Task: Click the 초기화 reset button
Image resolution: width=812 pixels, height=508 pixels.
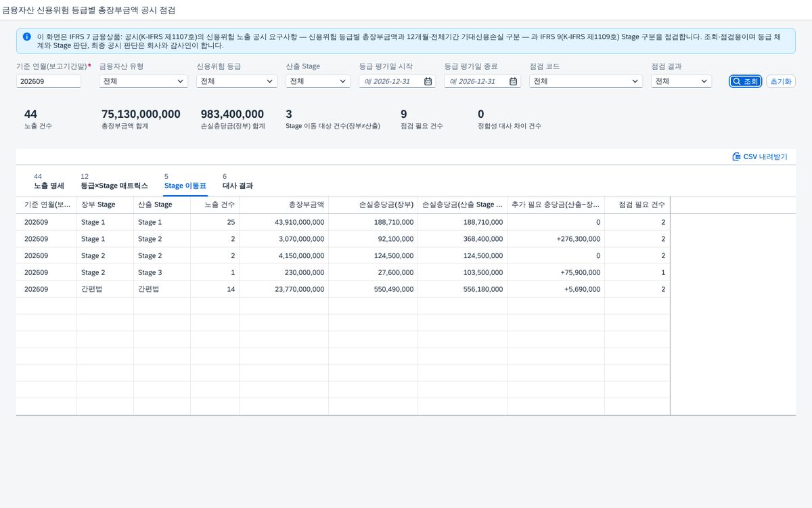Action: click(x=781, y=81)
